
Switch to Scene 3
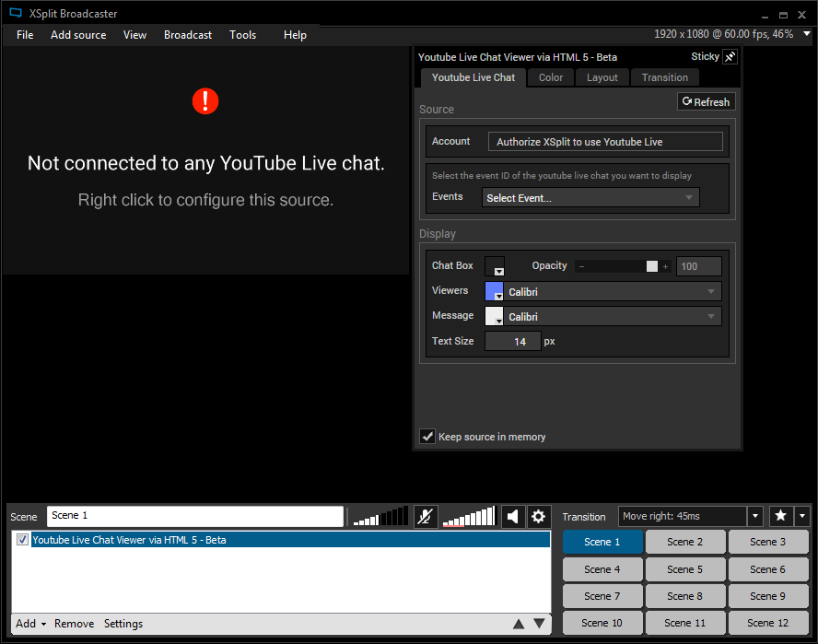(768, 542)
